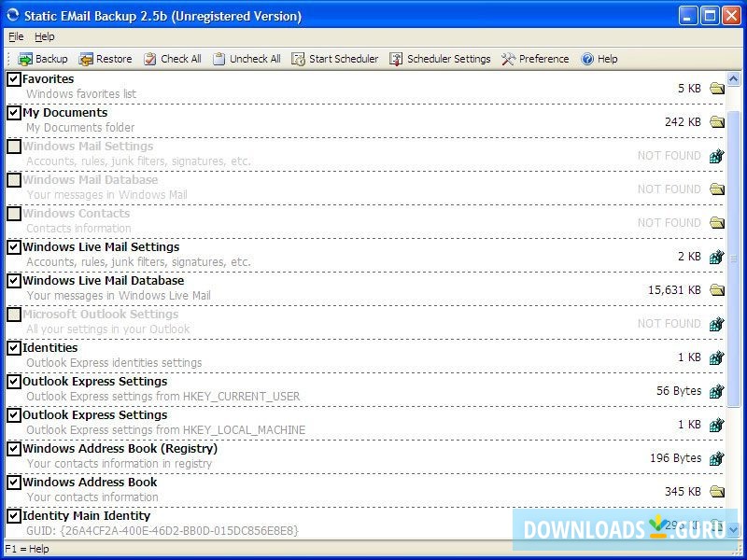Click registry icon for HKEY_CURRENT_USER Outlook Express Settings

point(717,391)
